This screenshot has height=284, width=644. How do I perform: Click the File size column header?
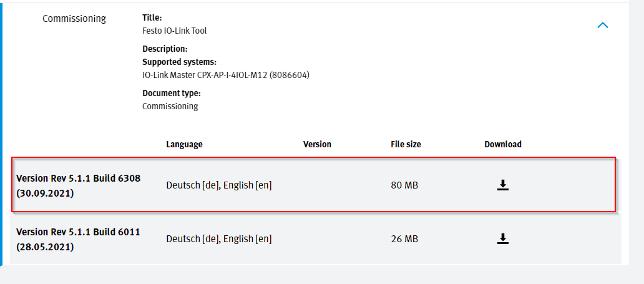pyautogui.click(x=406, y=144)
